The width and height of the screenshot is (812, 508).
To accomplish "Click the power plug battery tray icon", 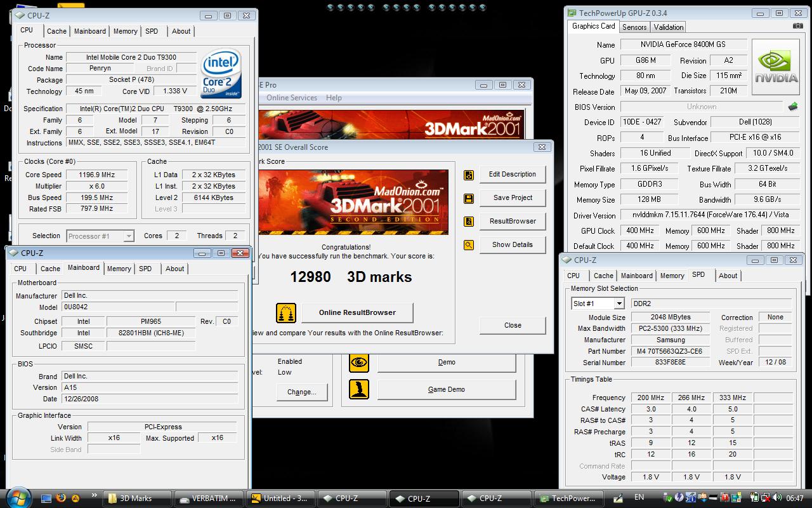I will (755, 497).
